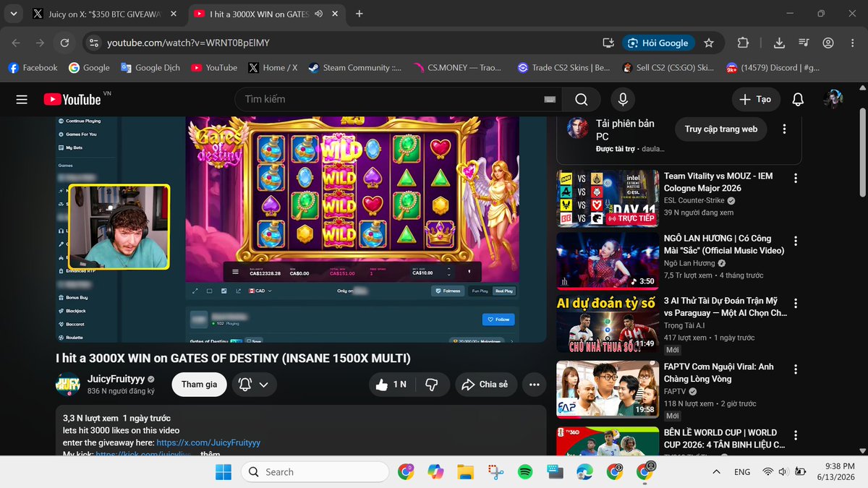Run search with the magnifier button

[x=582, y=99]
